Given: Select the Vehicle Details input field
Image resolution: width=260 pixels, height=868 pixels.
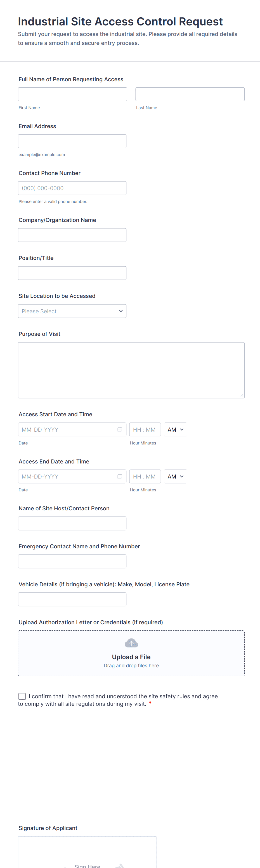Looking at the screenshot, I should (72, 599).
